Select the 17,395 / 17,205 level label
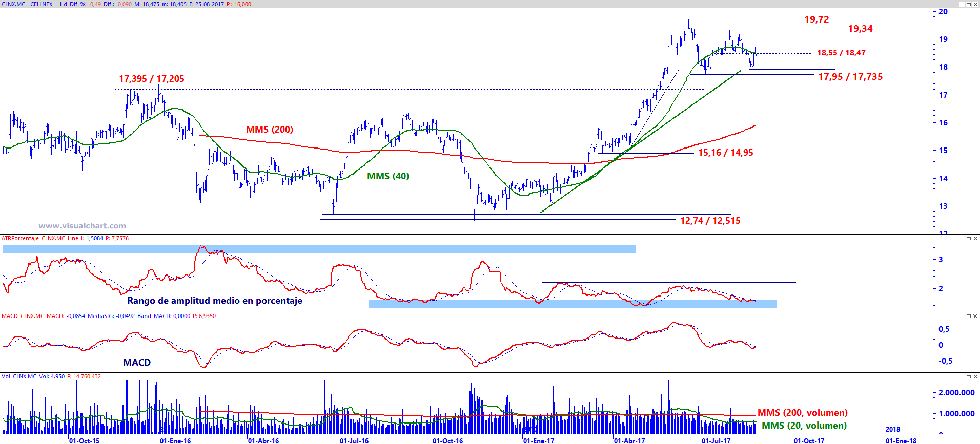The width and height of the screenshot is (980, 444). coord(152,79)
